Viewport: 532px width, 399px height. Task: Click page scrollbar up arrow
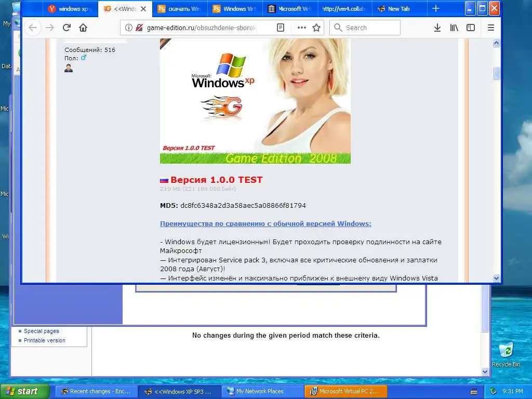point(496,43)
